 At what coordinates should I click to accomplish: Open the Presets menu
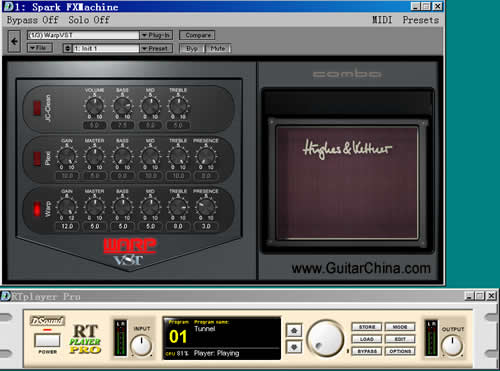pyautogui.click(x=421, y=20)
